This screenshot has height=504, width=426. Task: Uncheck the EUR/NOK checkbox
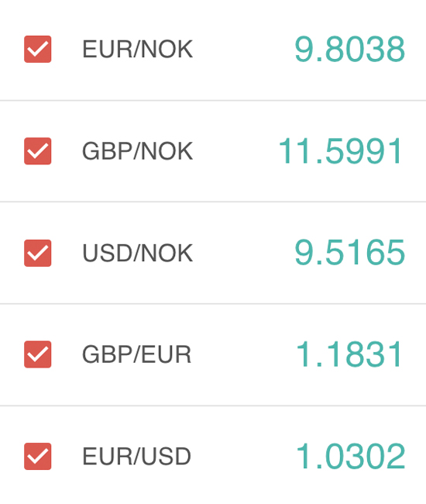click(x=37, y=49)
